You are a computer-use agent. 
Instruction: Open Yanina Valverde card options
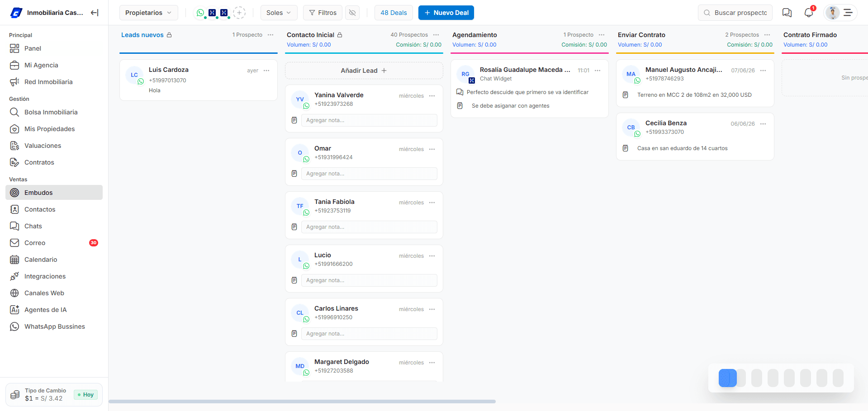point(432,96)
